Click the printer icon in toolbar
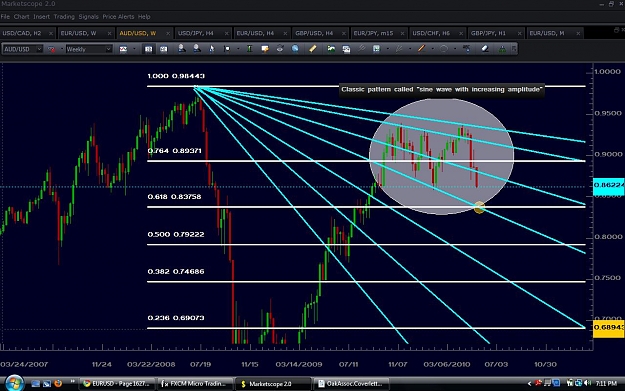Screen dimensions: 625x391 tap(280, 49)
